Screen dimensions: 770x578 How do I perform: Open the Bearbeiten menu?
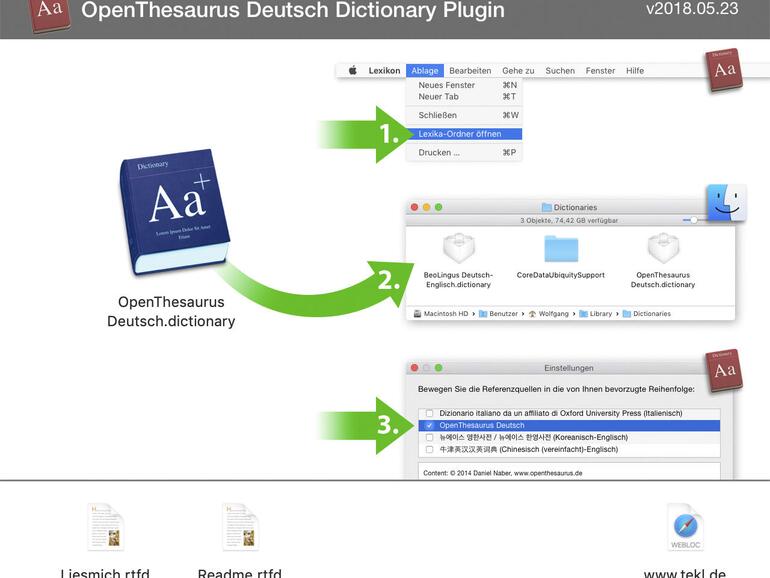click(x=470, y=71)
